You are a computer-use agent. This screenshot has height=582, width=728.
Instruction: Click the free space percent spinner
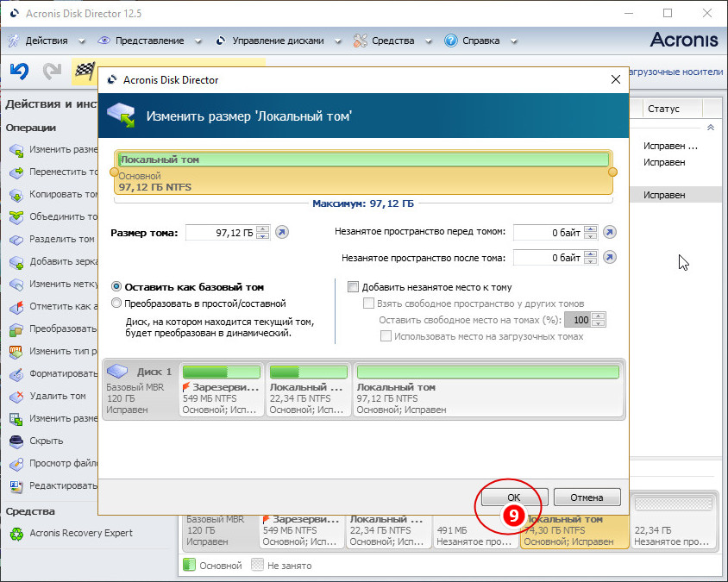click(599, 320)
